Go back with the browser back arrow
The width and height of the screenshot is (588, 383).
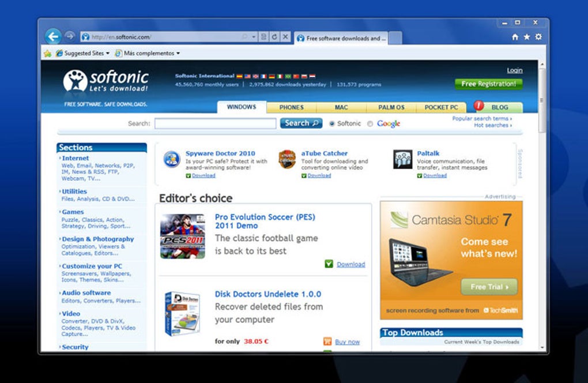pos(53,36)
